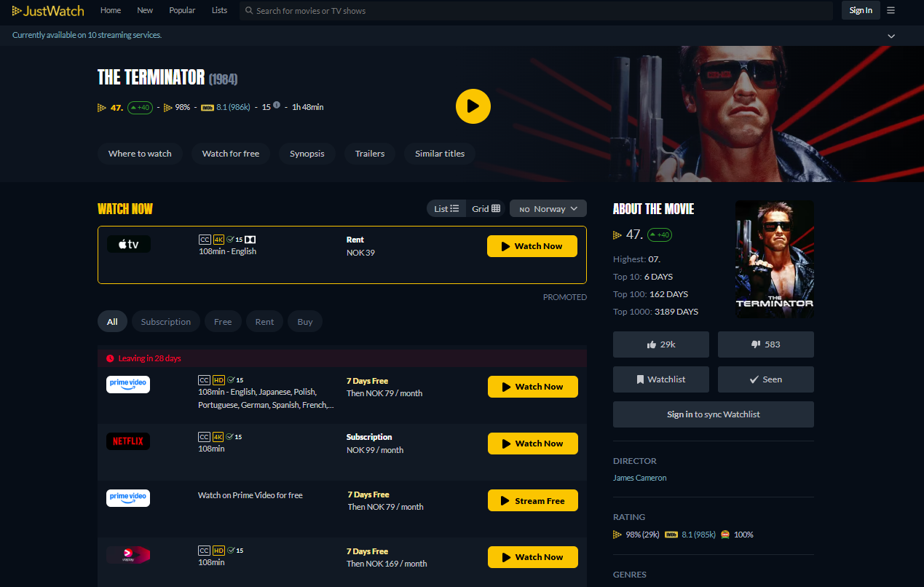Click the thumbs down 583 button
Screen dimensions: 924x587
tap(766, 344)
